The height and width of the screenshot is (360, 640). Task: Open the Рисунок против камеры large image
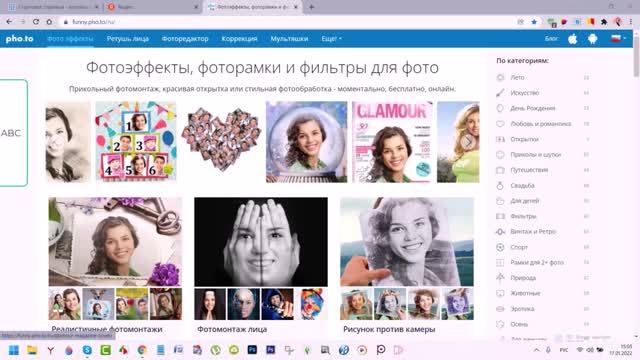coord(407,242)
